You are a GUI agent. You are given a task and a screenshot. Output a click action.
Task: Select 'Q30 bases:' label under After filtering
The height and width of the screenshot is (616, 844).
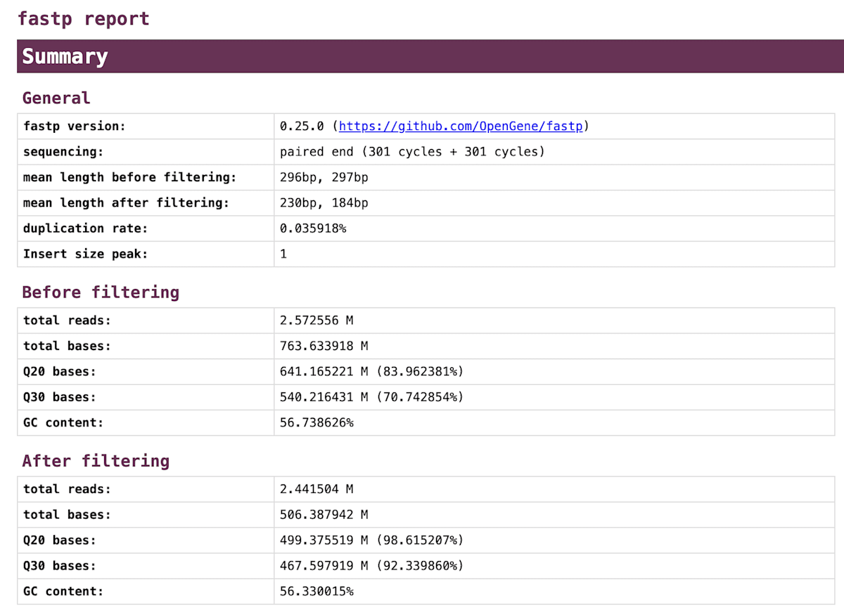(x=59, y=565)
